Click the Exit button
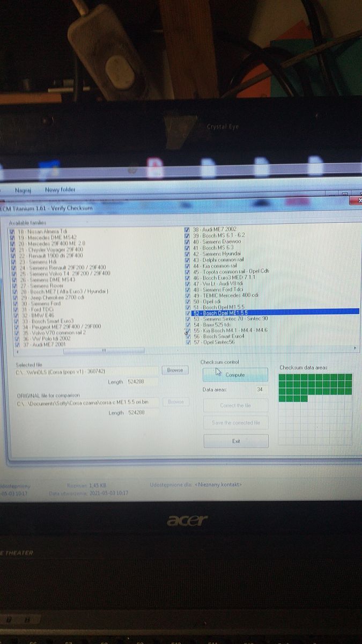Screen dimensions: 362x644 click(235, 441)
